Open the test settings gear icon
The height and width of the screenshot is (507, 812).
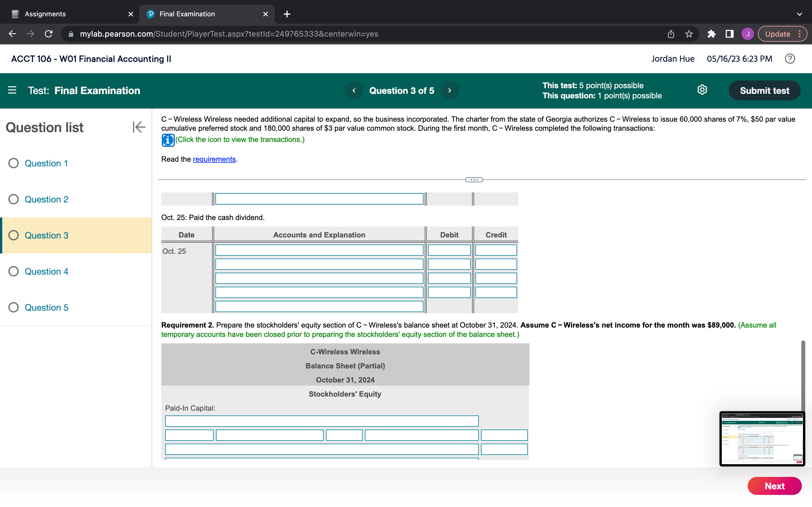(702, 90)
